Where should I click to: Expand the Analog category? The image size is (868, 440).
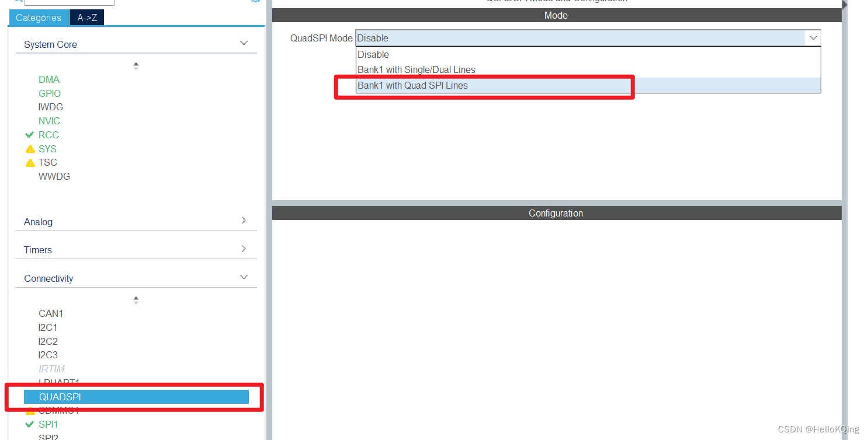point(244,221)
